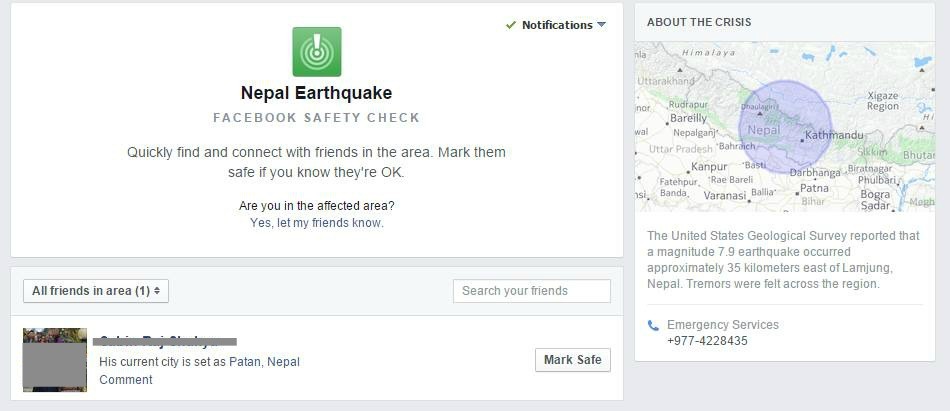Image resolution: width=950 pixels, height=411 pixels.
Task: Click the Nepal Earthquake heading
Action: pos(316,93)
